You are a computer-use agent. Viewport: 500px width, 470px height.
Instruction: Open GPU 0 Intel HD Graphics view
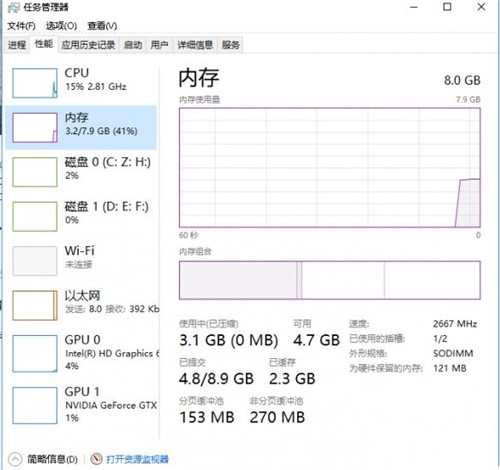tap(81, 353)
